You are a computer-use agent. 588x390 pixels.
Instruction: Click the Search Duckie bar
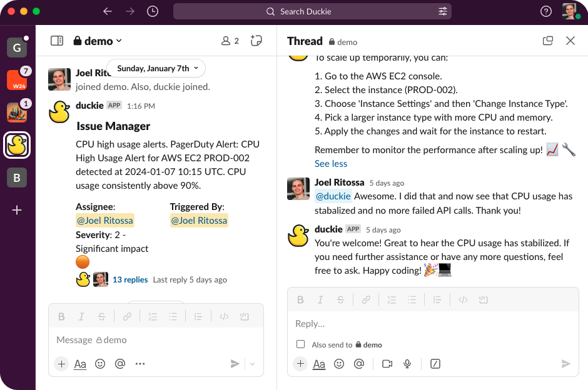[x=312, y=12]
